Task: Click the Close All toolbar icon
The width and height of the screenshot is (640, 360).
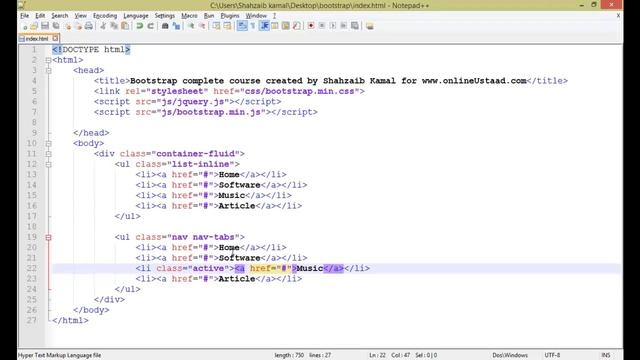Action: [x=78, y=26]
